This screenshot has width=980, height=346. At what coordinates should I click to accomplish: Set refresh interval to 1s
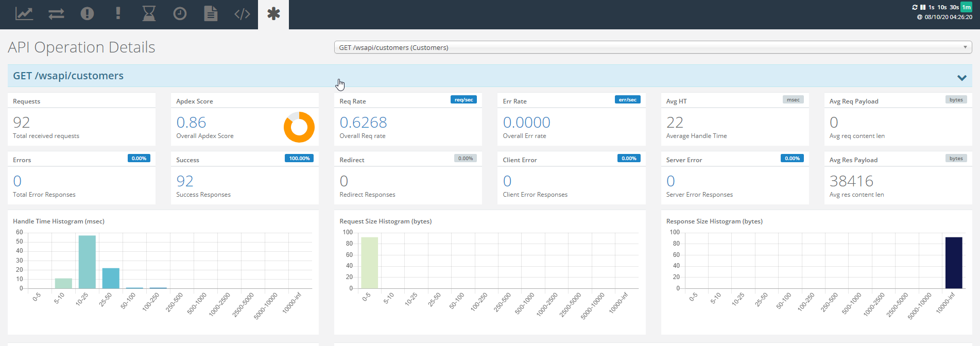tap(932, 7)
